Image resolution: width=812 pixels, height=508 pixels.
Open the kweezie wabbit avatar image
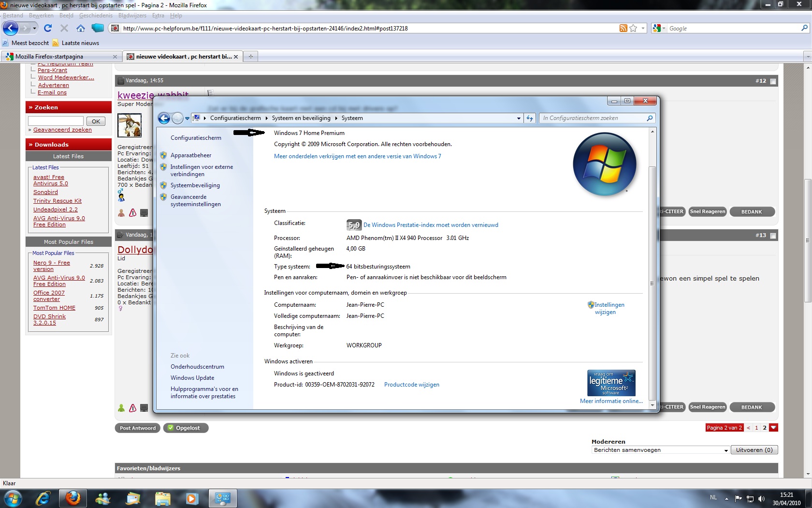pyautogui.click(x=130, y=125)
